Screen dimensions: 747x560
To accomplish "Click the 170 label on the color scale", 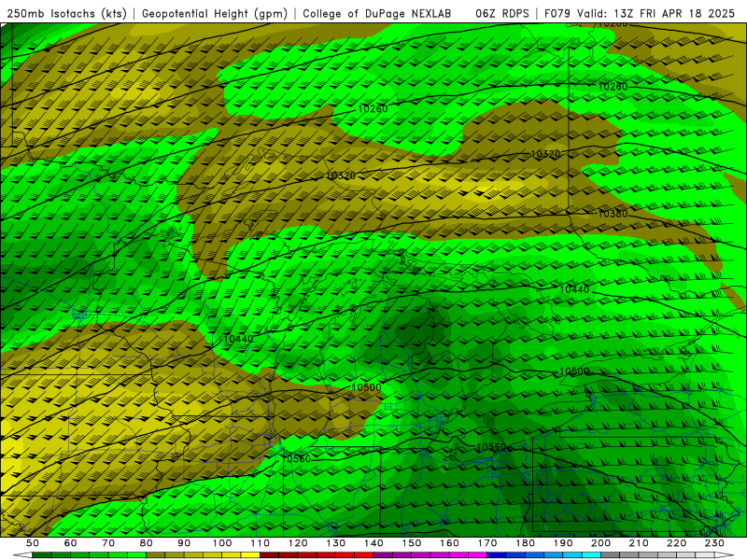I will pos(487,543).
